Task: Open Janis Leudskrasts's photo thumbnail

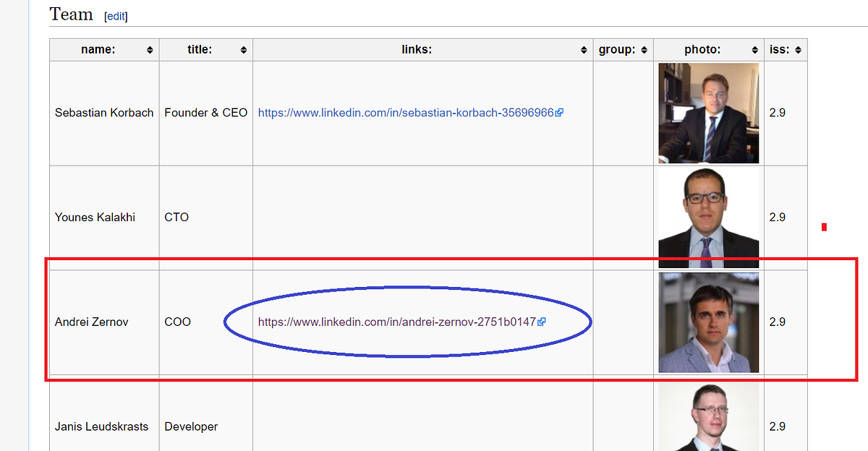Action: tap(709, 417)
